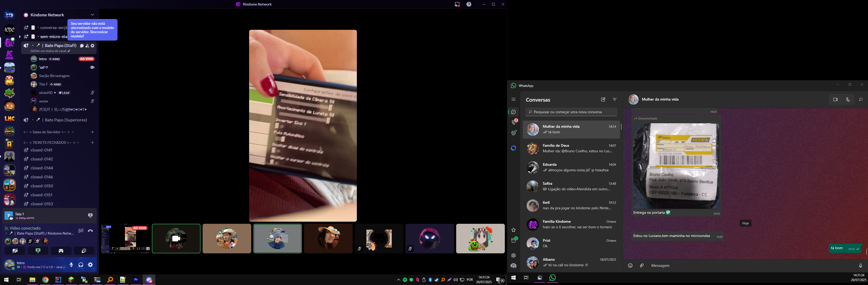The image size is (868, 285).
Task: Open the LMC server icon
Action: pos(10,118)
